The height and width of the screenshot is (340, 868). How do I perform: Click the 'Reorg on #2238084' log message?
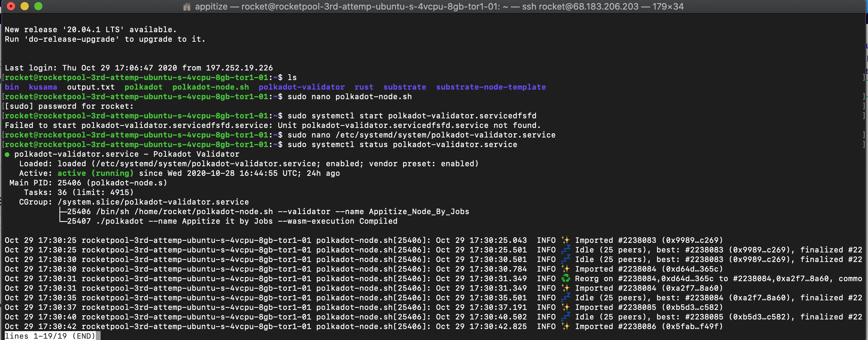tap(718, 279)
